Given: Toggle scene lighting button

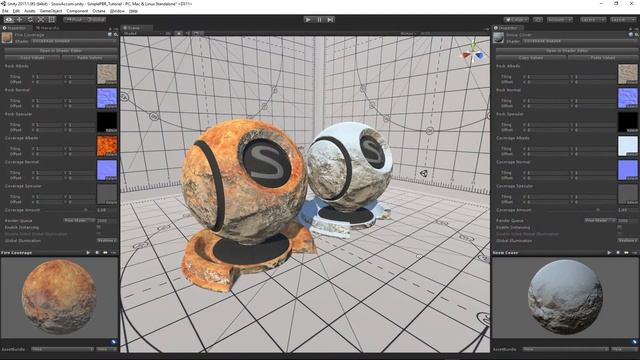Looking at the screenshot, I should click(178, 33).
